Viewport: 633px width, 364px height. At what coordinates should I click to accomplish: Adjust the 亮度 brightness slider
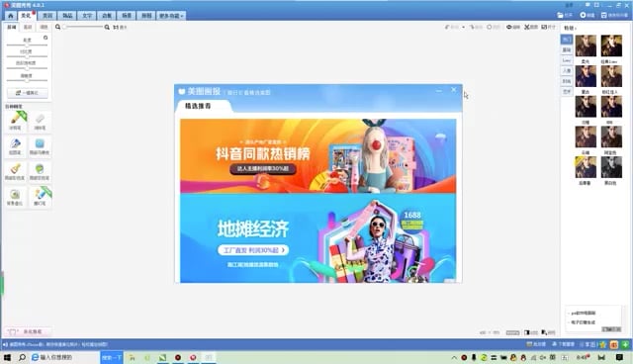pos(27,45)
